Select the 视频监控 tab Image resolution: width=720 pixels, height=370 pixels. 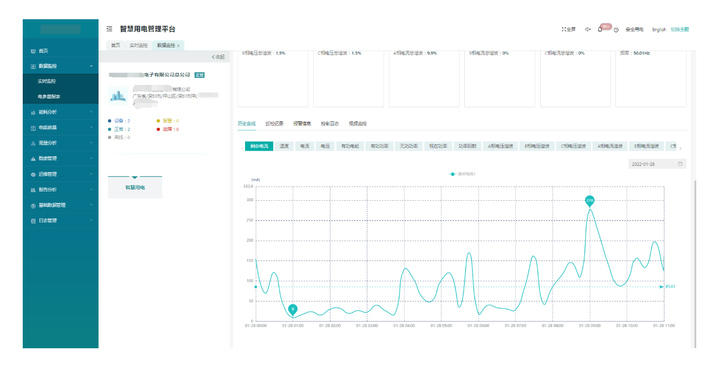[358, 123]
